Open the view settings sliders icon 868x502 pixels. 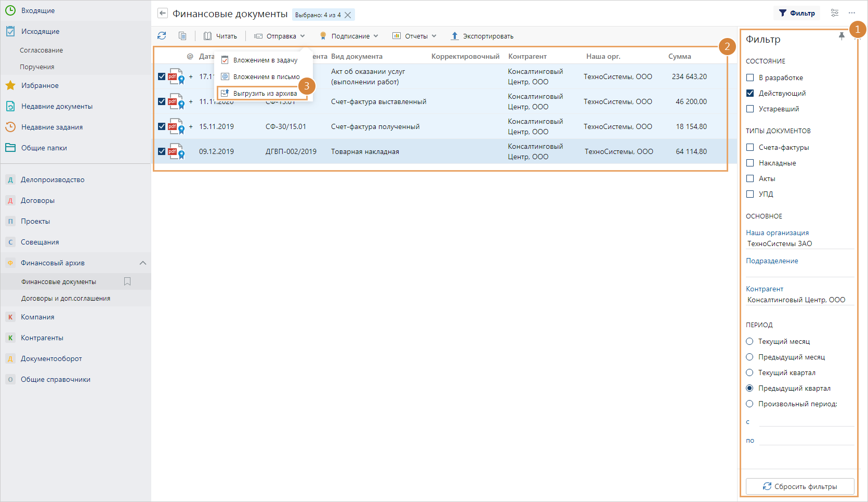835,13
